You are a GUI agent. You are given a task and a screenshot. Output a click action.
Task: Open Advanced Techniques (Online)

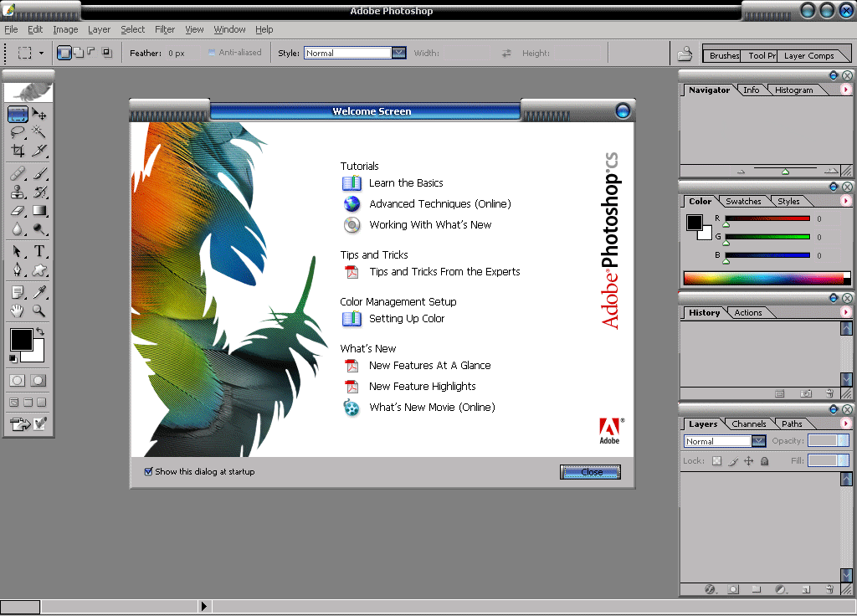coord(440,204)
